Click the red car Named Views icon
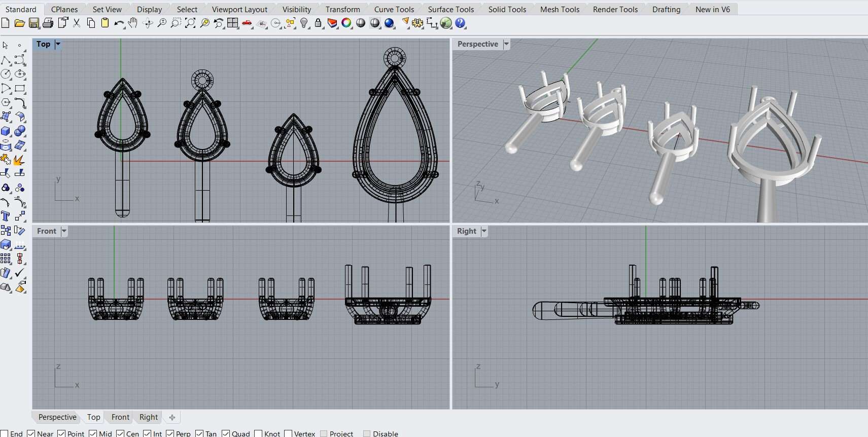The width and height of the screenshot is (868, 437). (247, 23)
